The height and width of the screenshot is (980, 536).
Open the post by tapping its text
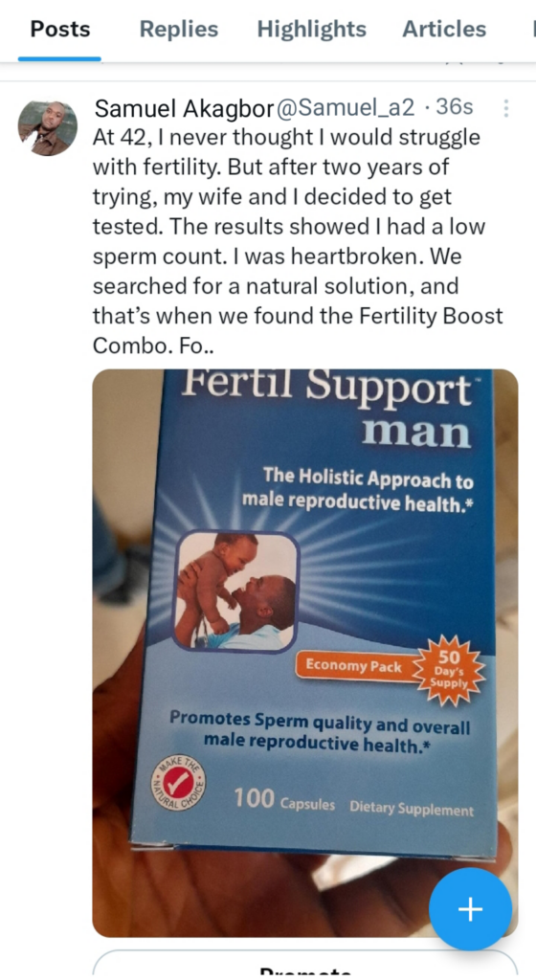coord(298,241)
